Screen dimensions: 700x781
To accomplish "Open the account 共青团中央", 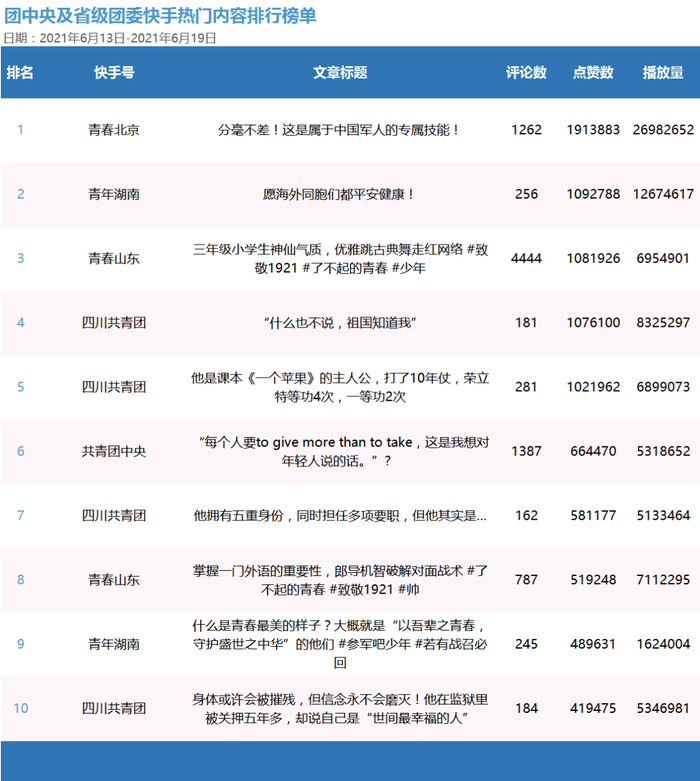I will [114, 451].
